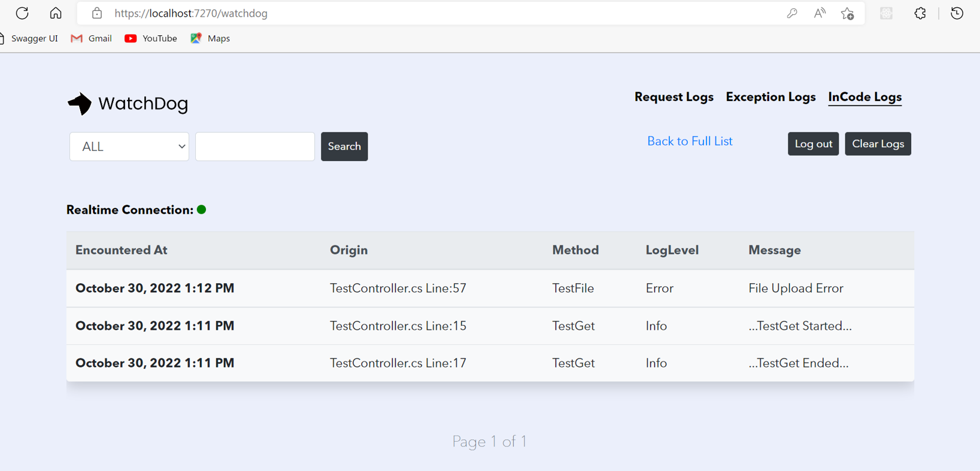980x471 pixels.
Task: Click the WatchDog dog logo
Action: click(80, 104)
